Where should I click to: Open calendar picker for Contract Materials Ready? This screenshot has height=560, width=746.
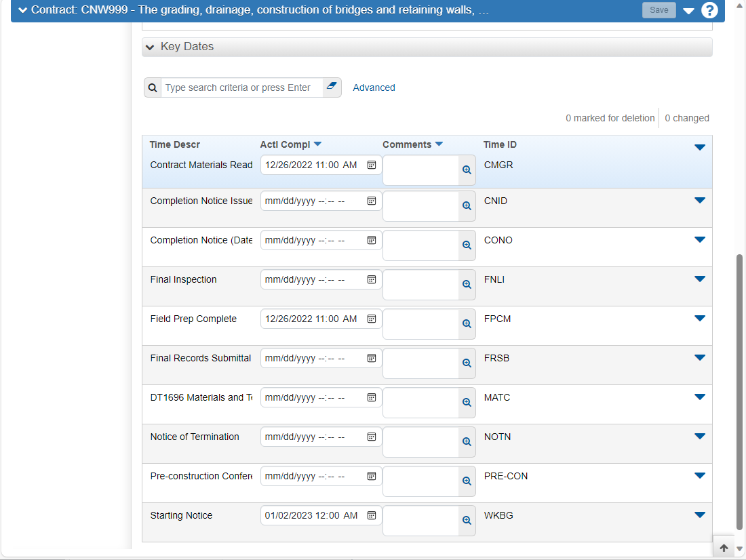pos(372,165)
